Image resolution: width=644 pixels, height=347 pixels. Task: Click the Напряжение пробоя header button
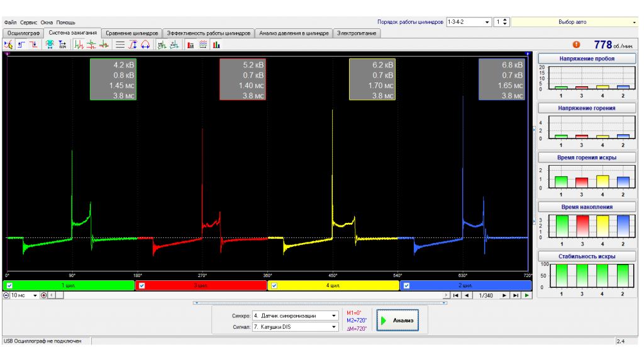(587, 59)
